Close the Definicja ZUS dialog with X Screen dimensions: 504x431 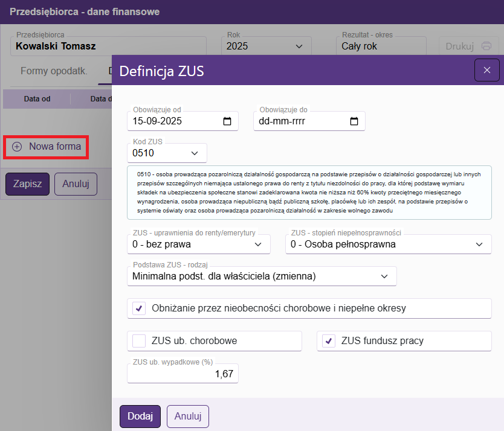tap(486, 71)
